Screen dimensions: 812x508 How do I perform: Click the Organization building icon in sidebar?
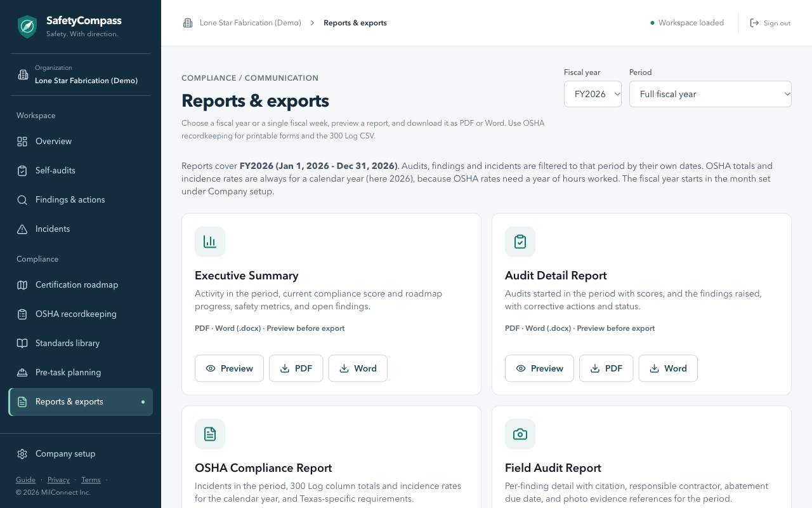click(x=23, y=74)
